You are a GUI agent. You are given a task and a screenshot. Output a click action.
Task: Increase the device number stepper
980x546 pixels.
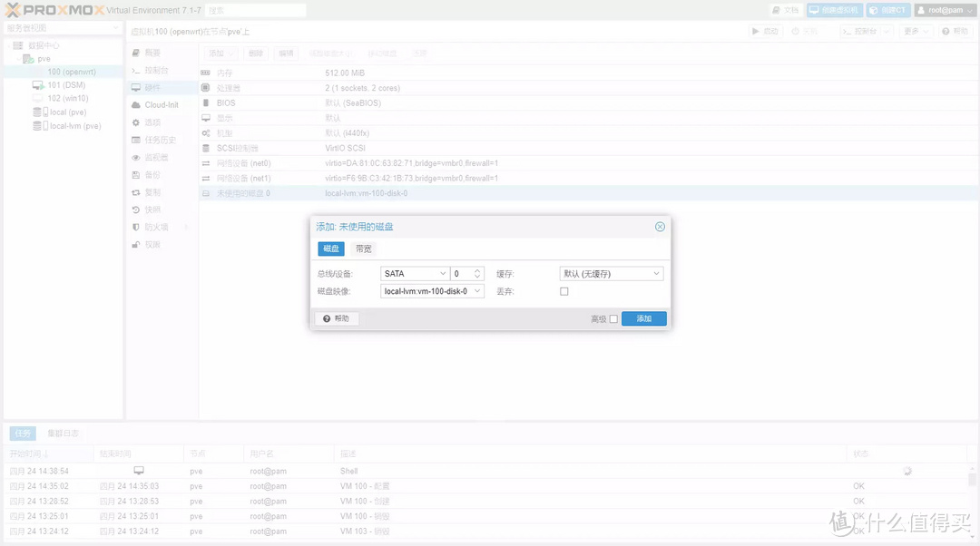[x=477, y=270]
